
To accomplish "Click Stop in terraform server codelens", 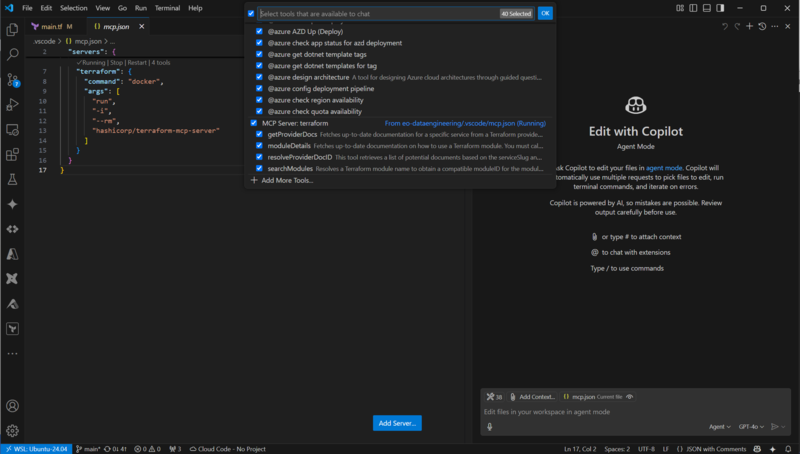I will [x=116, y=63].
